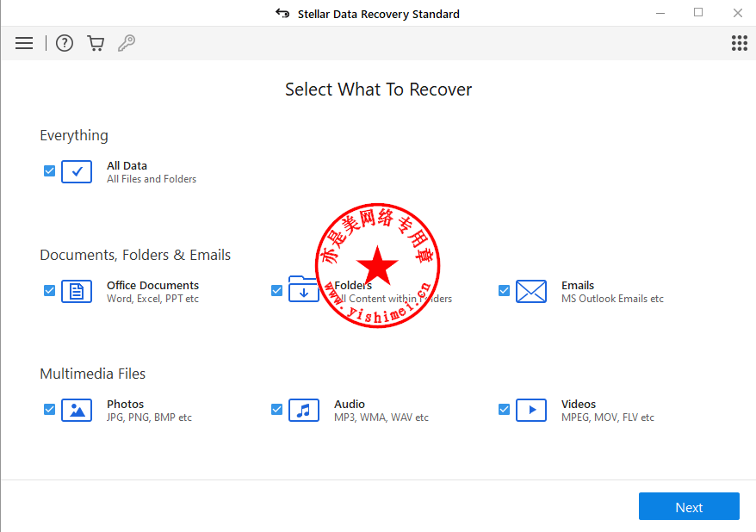This screenshot has width=756, height=532.
Task: Click "Word, Excel, PPT etc" description
Action: [153, 299]
